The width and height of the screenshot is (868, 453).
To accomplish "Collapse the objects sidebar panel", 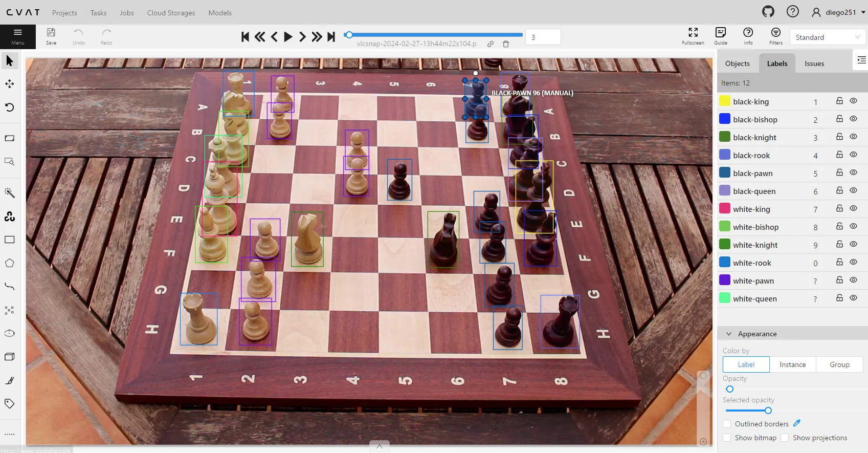I will (x=861, y=60).
